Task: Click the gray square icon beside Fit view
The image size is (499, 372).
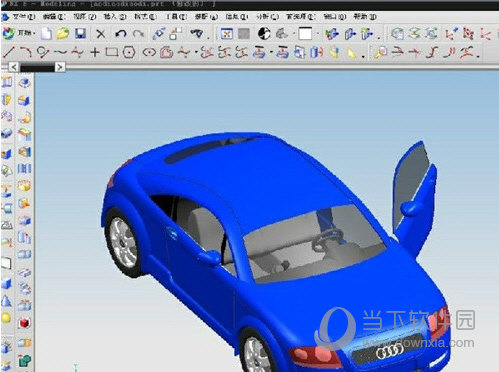Action: tap(244, 34)
